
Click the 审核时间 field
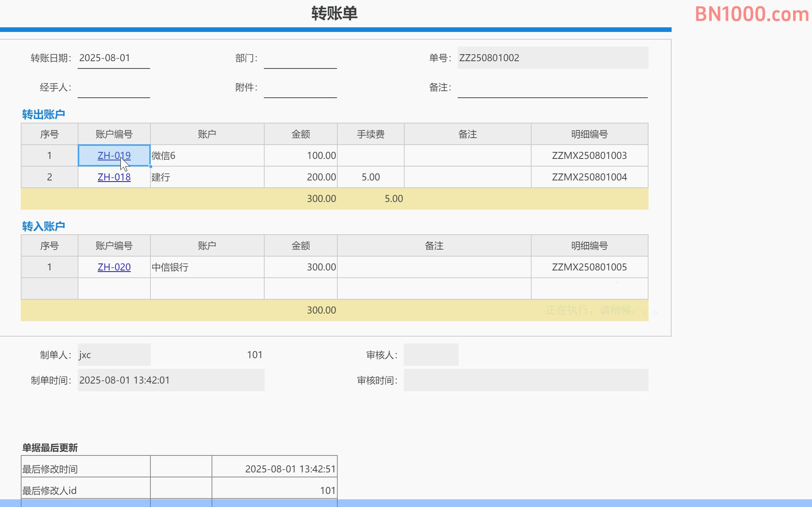pyautogui.click(x=526, y=380)
